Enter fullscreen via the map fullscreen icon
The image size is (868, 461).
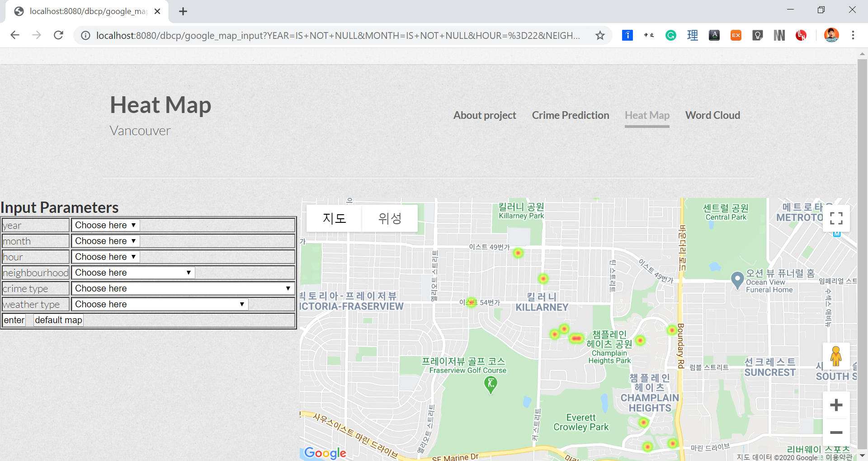(836, 218)
